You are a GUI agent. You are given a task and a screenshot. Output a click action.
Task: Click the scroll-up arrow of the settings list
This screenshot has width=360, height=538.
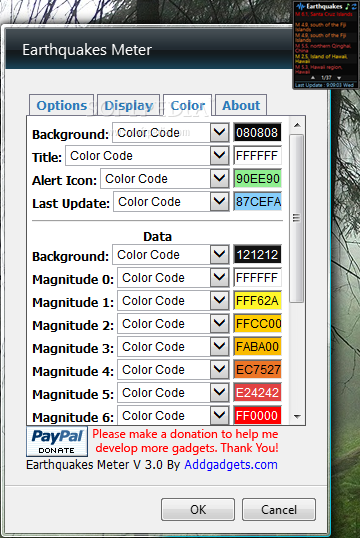[x=297, y=125]
